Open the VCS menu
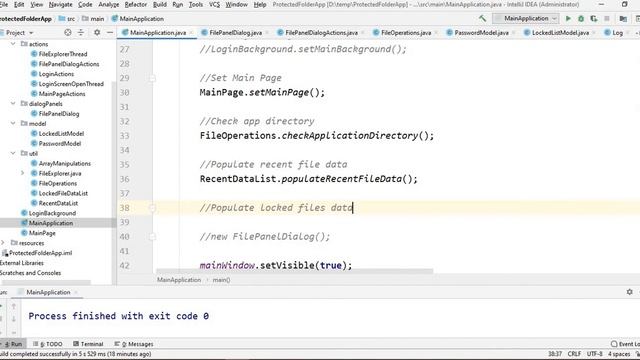The image size is (640, 360). pos(214,4)
